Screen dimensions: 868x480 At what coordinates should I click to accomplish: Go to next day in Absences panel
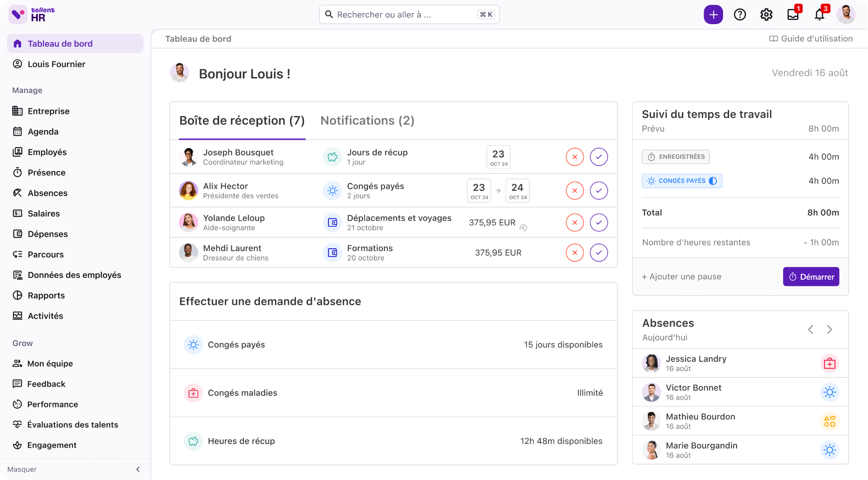pyautogui.click(x=829, y=330)
